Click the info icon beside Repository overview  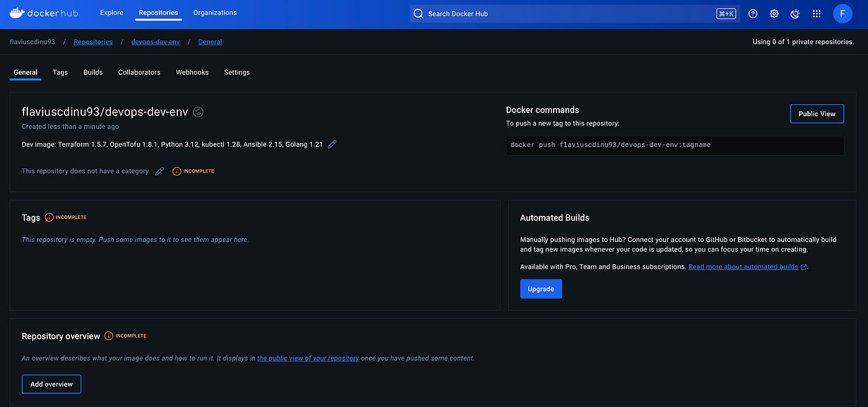pyautogui.click(x=109, y=336)
